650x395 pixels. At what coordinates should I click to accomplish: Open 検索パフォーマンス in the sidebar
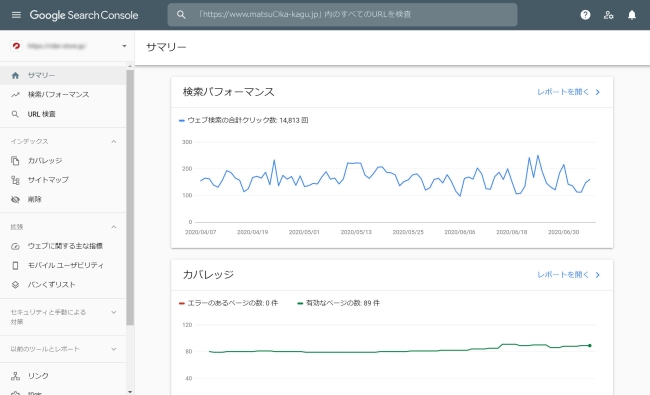pyautogui.click(x=63, y=95)
